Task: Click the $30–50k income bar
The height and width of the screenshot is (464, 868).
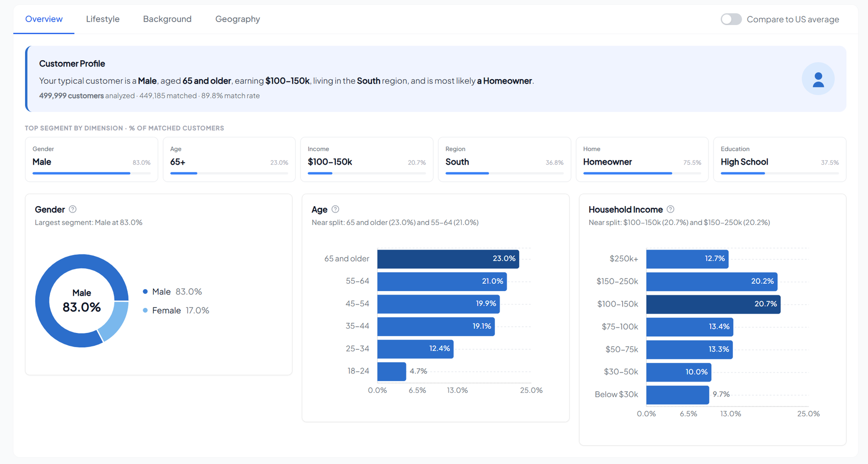Action: tap(678, 372)
